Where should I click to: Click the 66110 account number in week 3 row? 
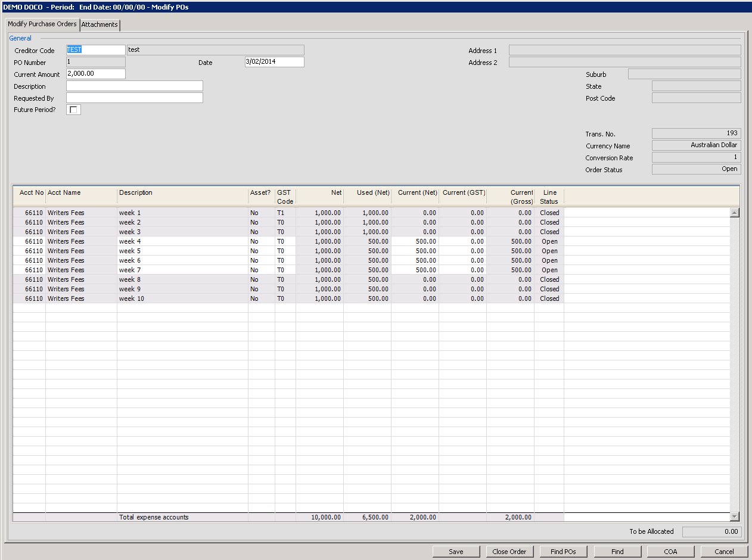tap(30, 232)
